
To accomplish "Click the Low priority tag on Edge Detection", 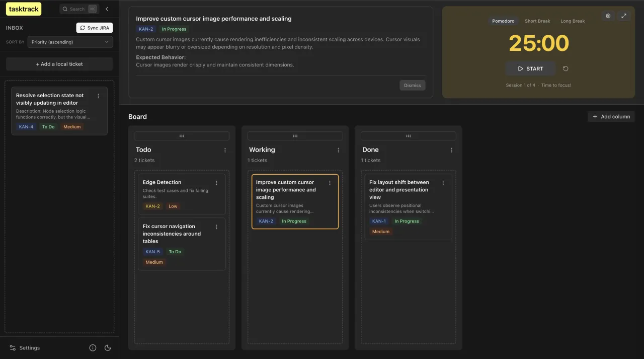I will click(x=173, y=206).
